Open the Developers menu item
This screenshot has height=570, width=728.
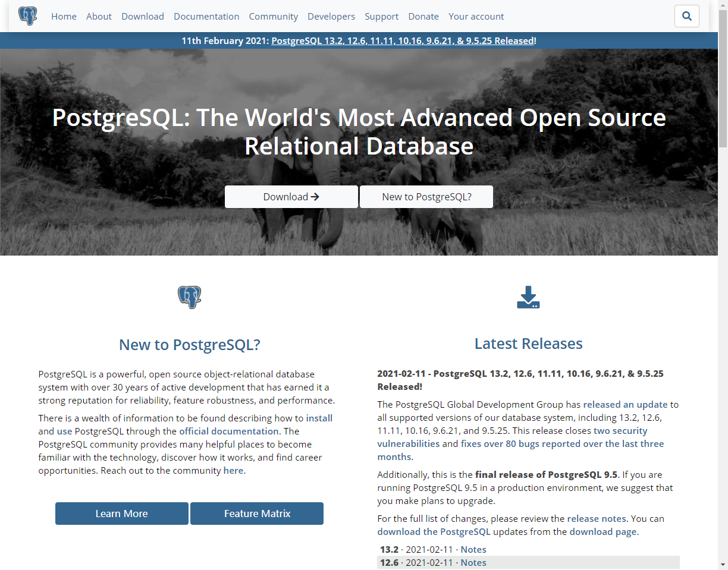[331, 16]
